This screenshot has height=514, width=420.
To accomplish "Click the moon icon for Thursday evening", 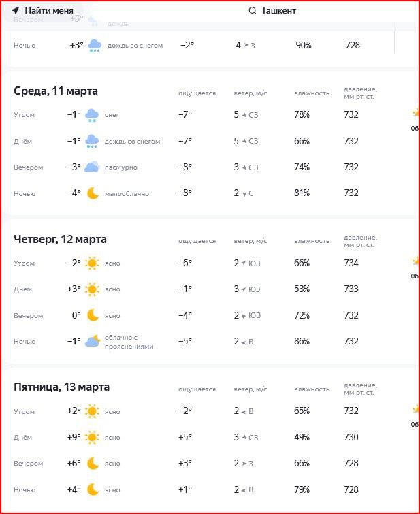I will [x=93, y=315].
